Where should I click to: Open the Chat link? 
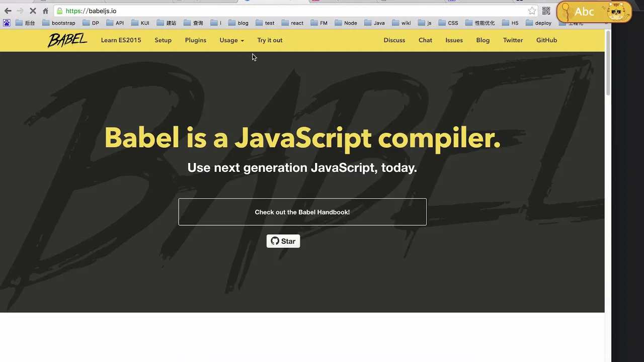point(425,40)
